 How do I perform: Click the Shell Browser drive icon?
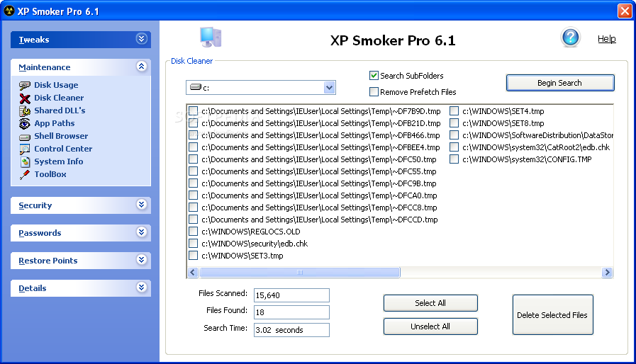coord(25,137)
